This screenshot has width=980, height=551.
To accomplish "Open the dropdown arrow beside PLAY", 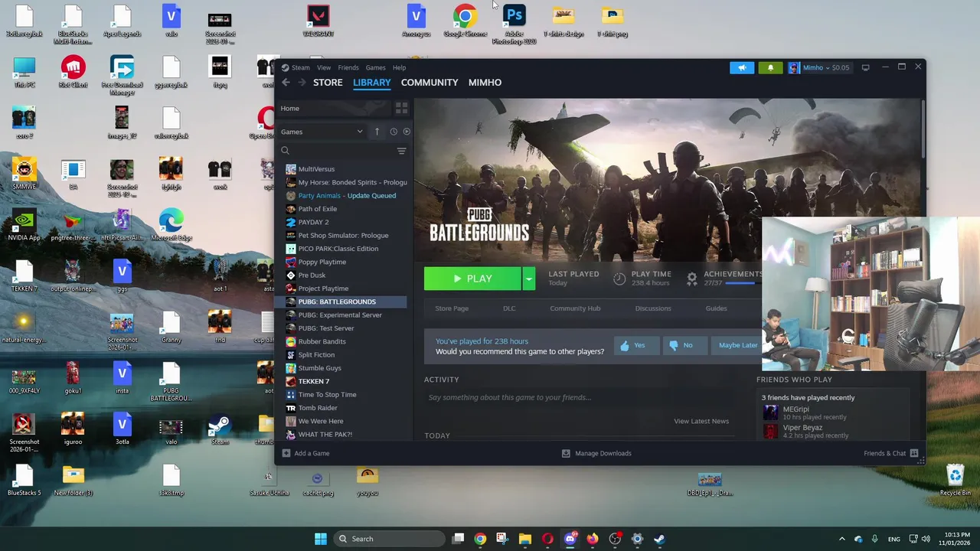I will (528, 279).
